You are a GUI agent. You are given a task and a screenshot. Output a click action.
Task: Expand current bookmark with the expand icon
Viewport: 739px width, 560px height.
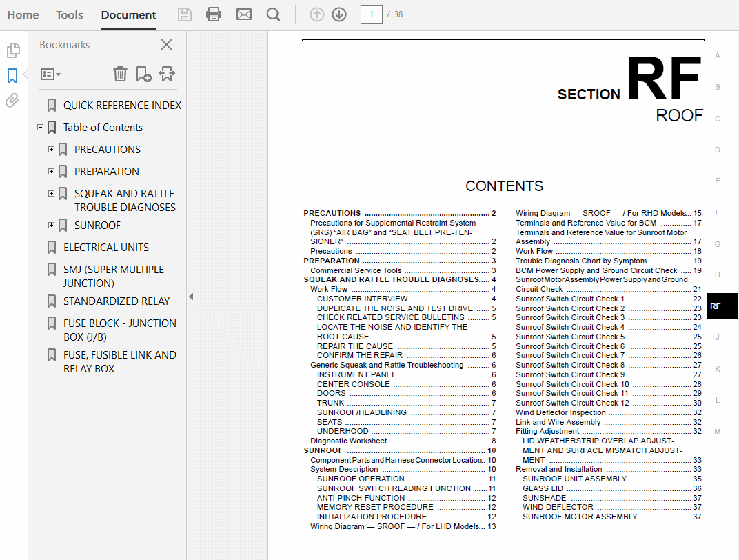point(166,74)
